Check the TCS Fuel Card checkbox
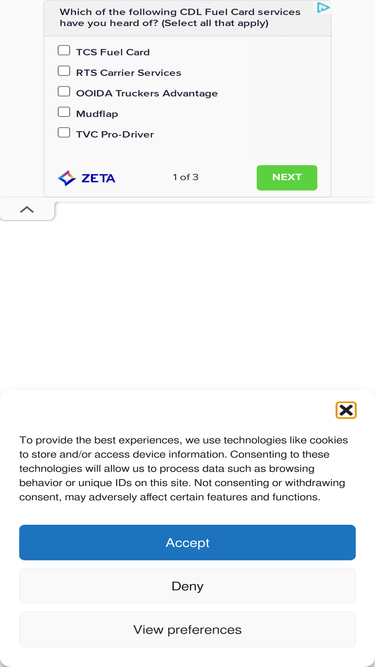The image size is (375, 667). click(64, 51)
